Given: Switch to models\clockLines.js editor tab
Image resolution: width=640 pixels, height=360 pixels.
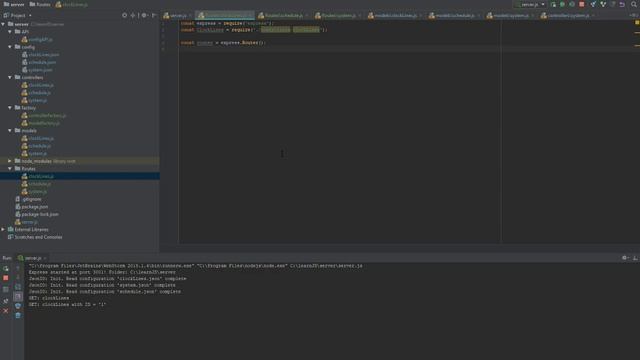Looking at the screenshot, I should pyautogui.click(x=396, y=16).
